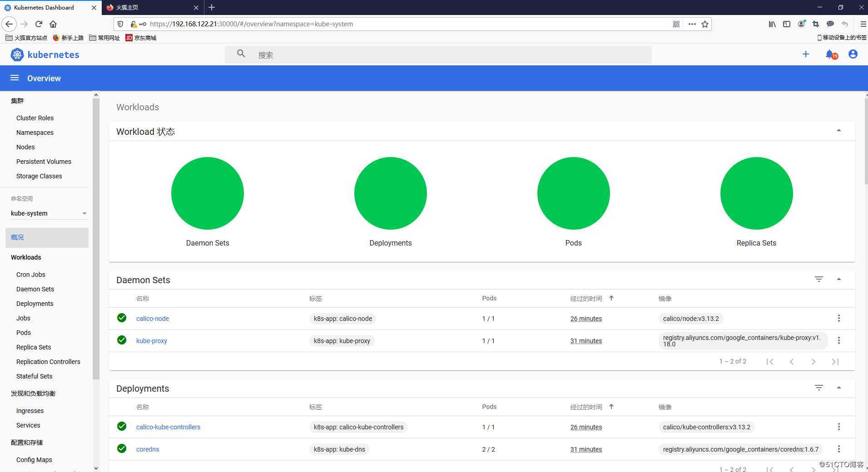Open Config Maps in sidebar

pos(34,460)
